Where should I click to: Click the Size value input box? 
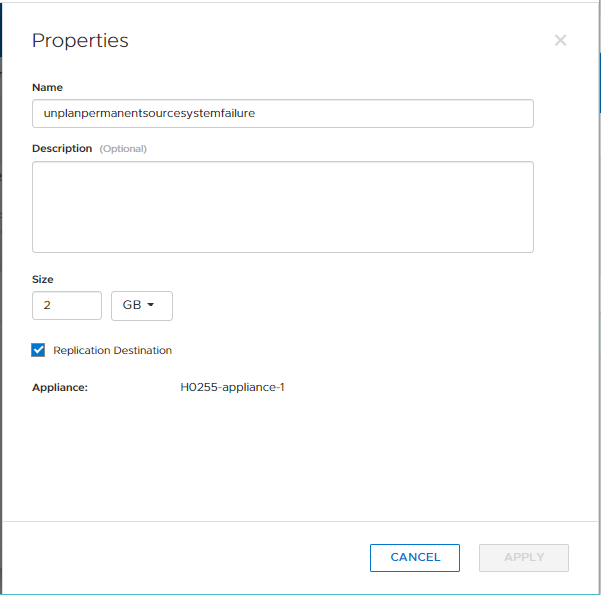coord(67,305)
